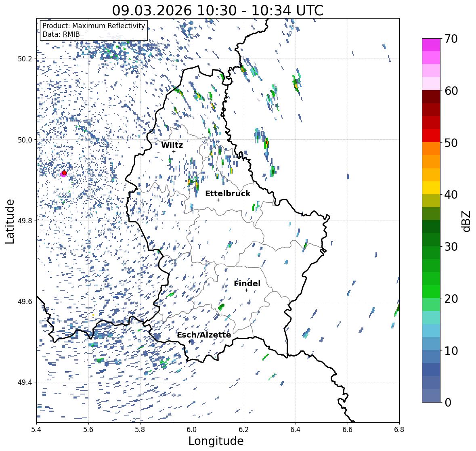Click the 49.6 latitude tick label
This screenshot has width=476, height=451.
click(25, 301)
